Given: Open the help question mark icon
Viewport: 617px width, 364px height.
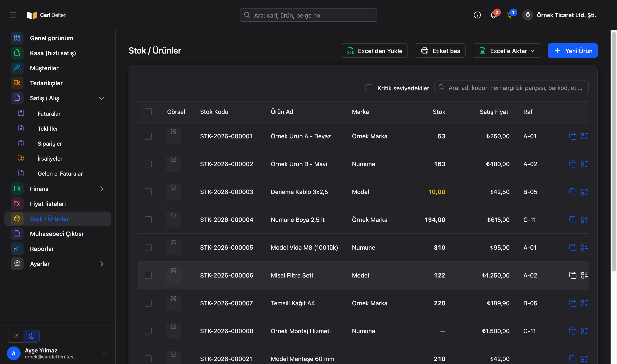Looking at the screenshot, I should (477, 15).
